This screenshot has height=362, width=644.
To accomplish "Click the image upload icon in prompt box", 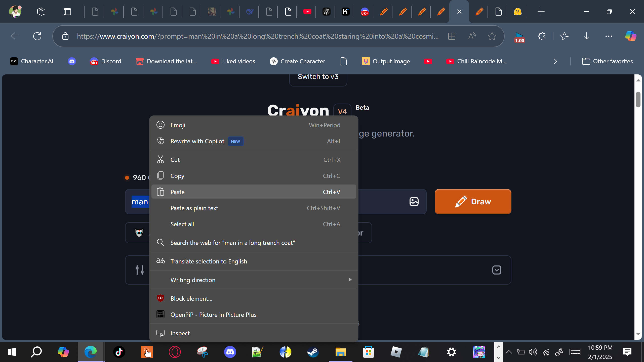I will click(414, 202).
